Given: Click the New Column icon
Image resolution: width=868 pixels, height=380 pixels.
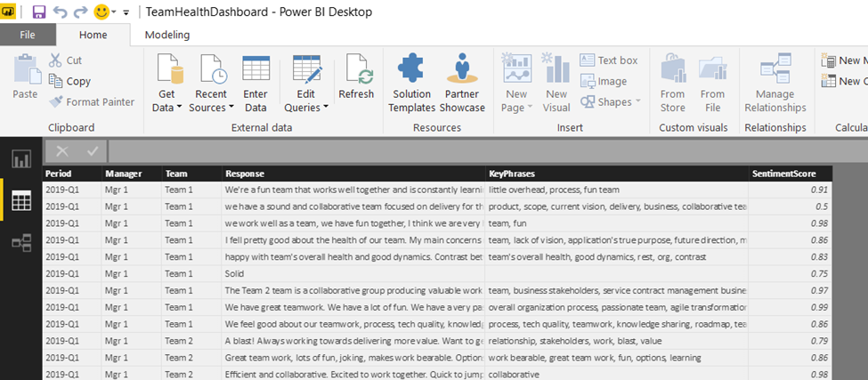Looking at the screenshot, I should click(x=829, y=81).
